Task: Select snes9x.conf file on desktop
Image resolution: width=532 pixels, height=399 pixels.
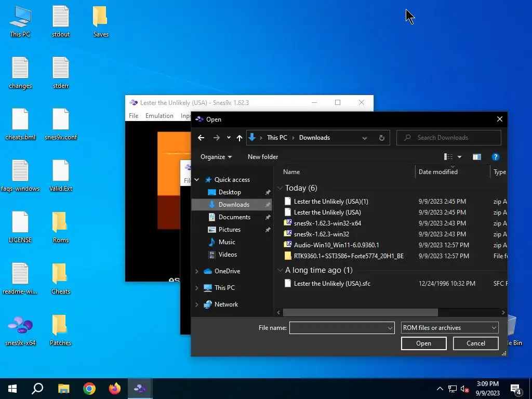Action: coord(61,124)
